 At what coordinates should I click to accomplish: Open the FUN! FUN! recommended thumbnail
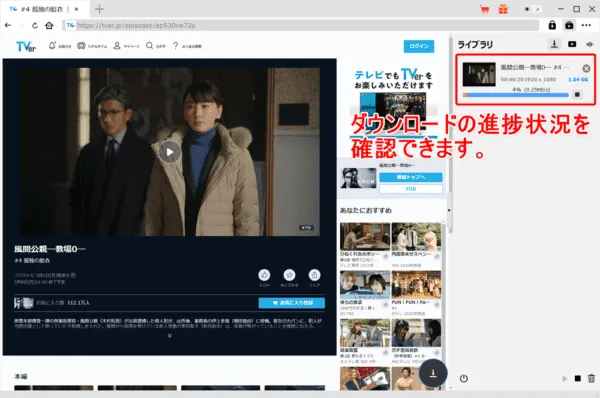tap(416, 285)
